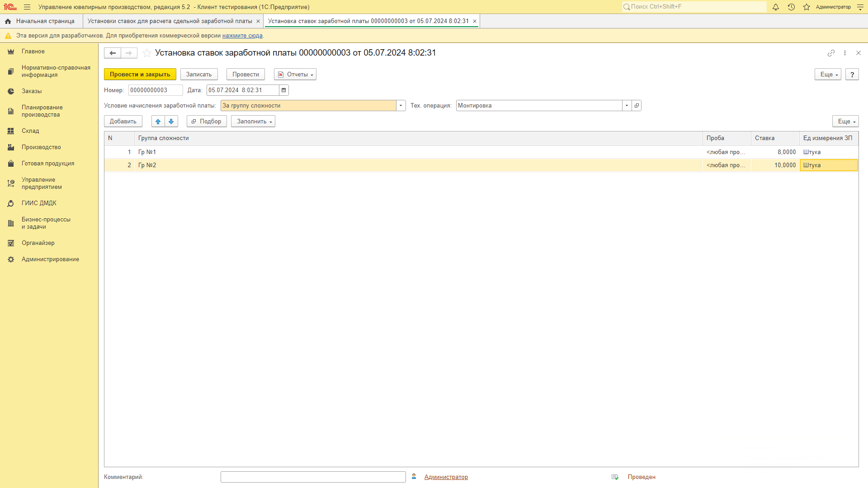Move selected row down arrow
This screenshot has height=488, width=868.
pos(171,122)
